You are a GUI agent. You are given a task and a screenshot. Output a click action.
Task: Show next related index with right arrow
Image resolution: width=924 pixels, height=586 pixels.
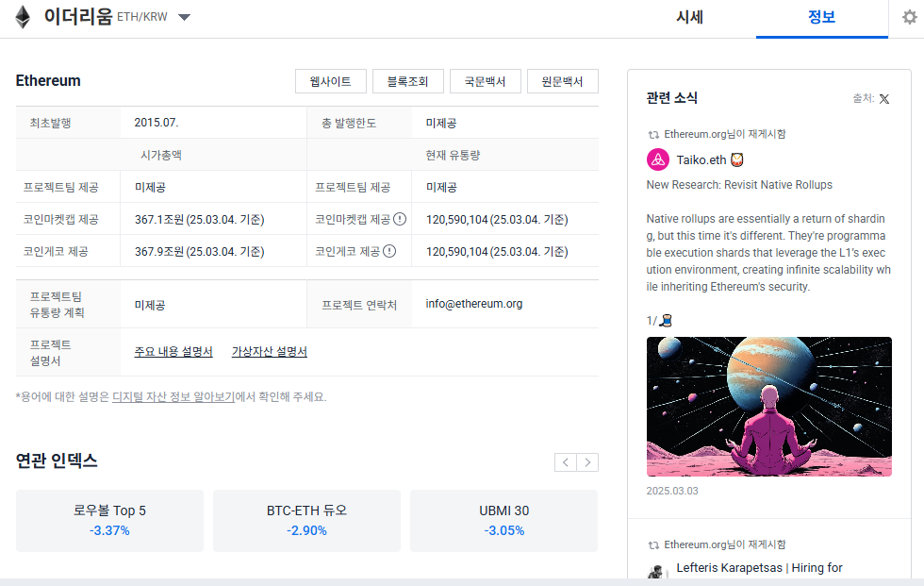(587, 462)
